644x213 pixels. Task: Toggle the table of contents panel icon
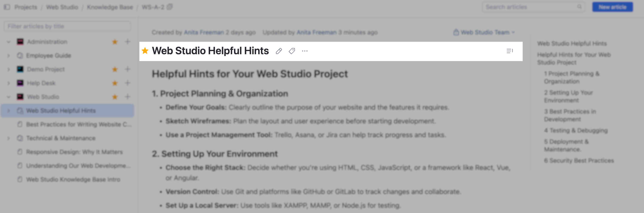pos(510,51)
